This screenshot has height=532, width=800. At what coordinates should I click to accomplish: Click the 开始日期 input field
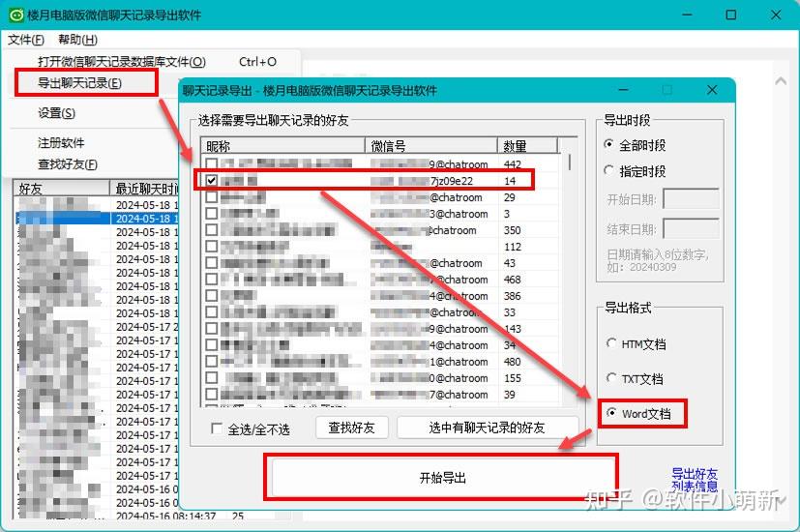[692, 199]
